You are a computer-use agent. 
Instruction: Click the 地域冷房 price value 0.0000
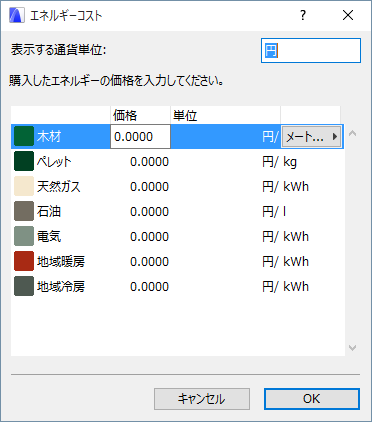pyautogui.click(x=149, y=287)
